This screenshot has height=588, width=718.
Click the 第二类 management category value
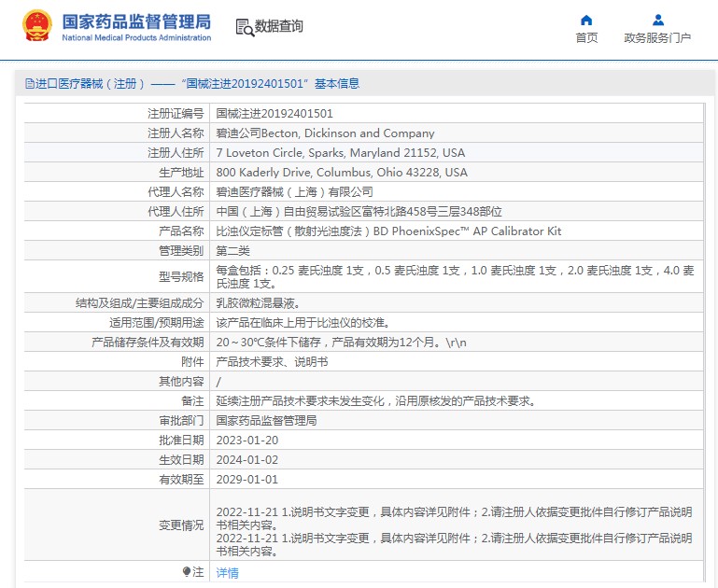[232, 251]
